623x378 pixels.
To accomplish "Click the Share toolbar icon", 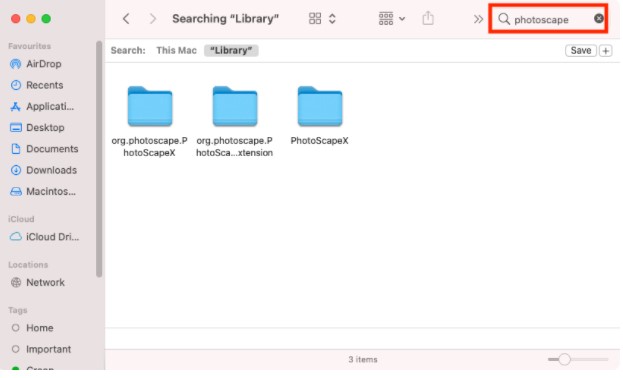I will pos(428,18).
